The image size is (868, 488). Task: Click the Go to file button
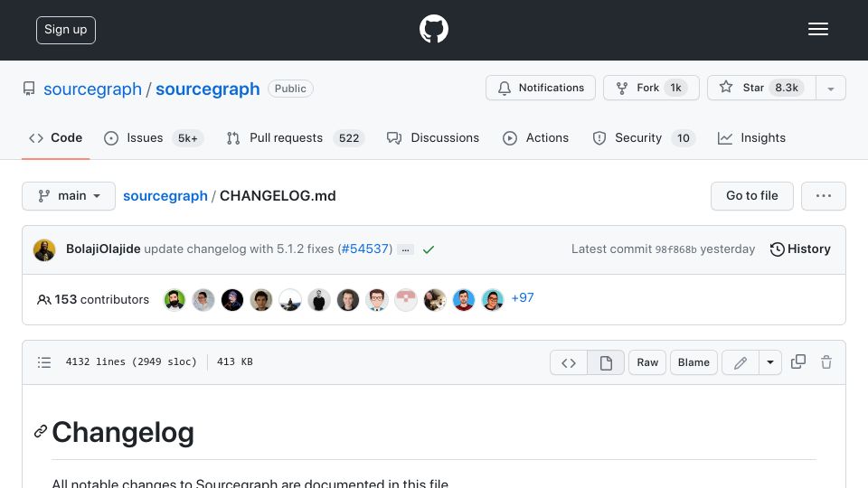coord(751,196)
